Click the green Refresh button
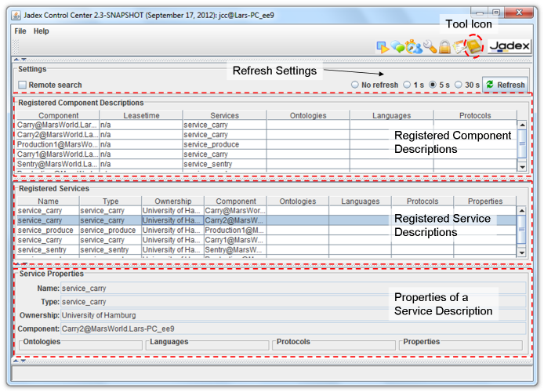This screenshot has height=392, width=544. point(506,85)
